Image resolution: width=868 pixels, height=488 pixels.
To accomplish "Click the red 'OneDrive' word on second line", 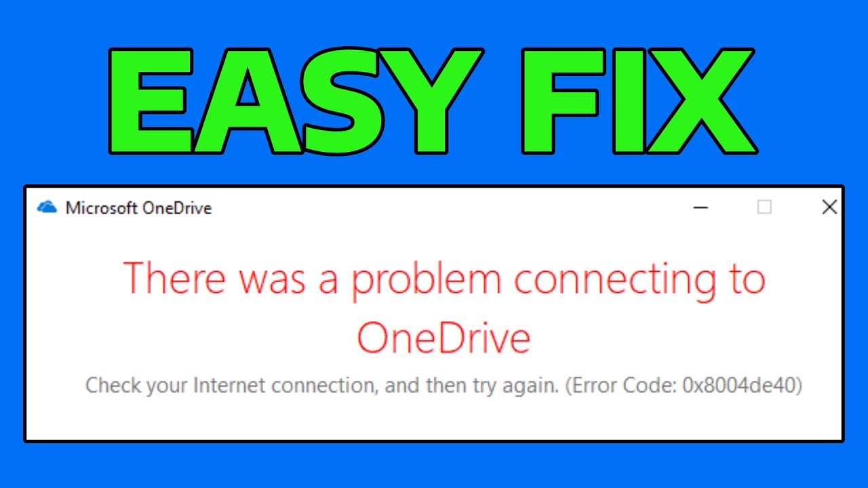I will tap(443, 337).
